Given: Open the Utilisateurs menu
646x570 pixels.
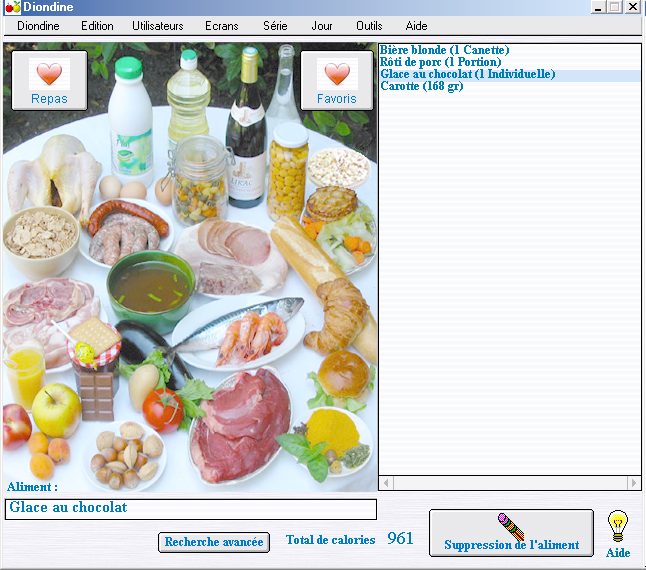Looking at the screenshot, I should pos(158,26).
